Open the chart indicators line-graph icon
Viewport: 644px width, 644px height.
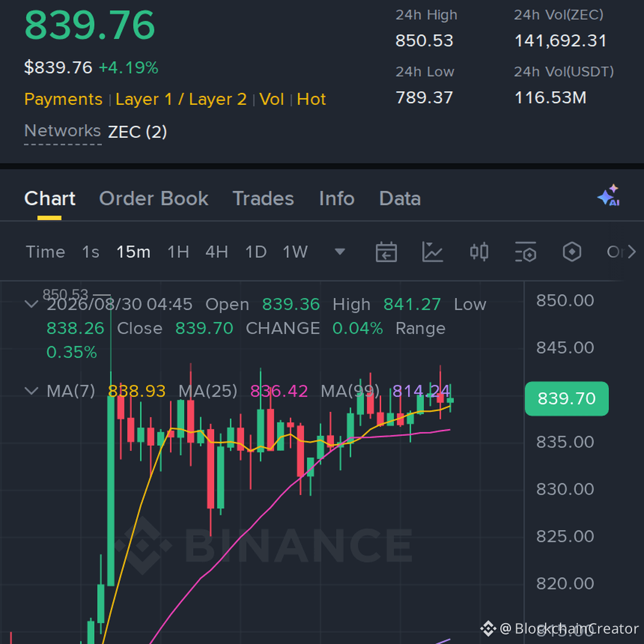click(432, 252)
